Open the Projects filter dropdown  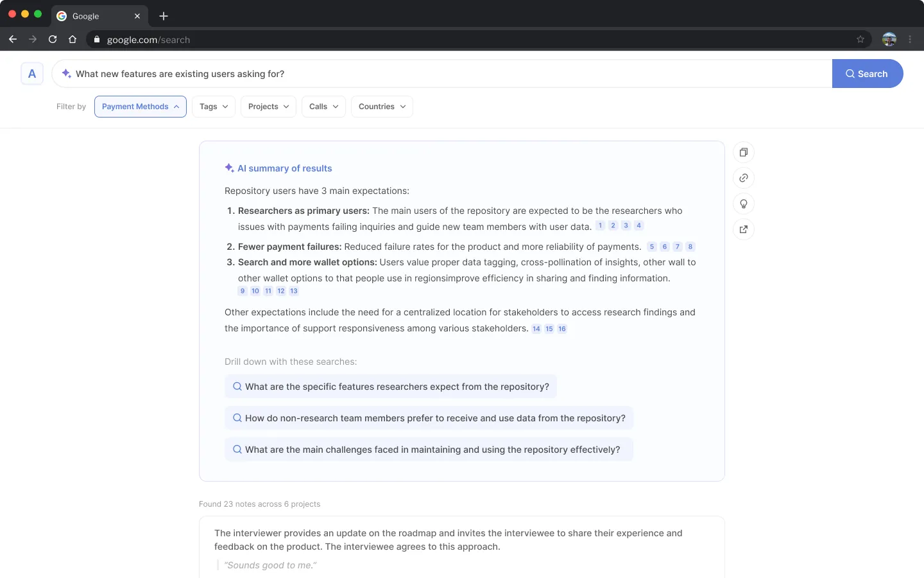coord(268,107)
